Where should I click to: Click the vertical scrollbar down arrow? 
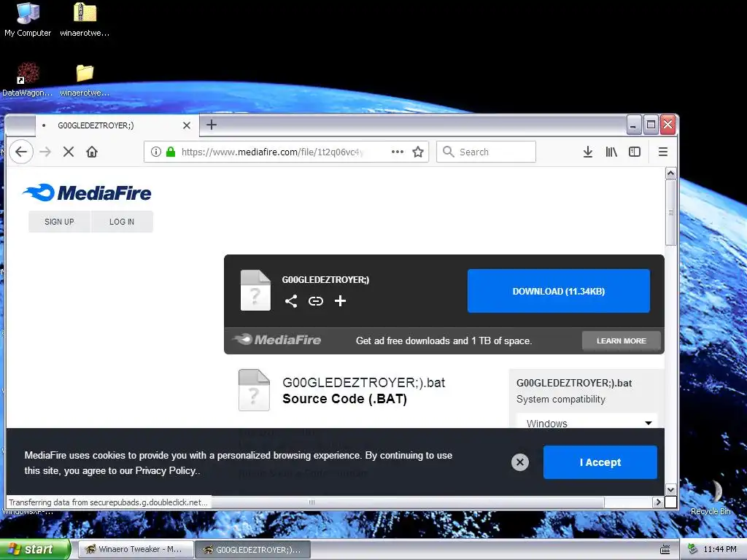(x=671, y=489)
